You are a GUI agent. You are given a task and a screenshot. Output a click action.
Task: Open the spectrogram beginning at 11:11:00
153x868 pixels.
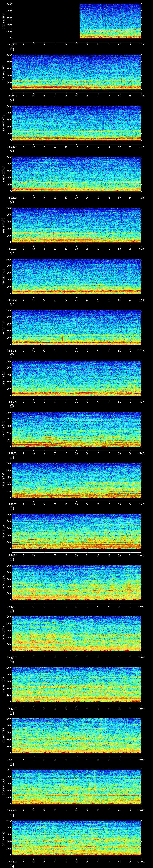tap(77, 378)
